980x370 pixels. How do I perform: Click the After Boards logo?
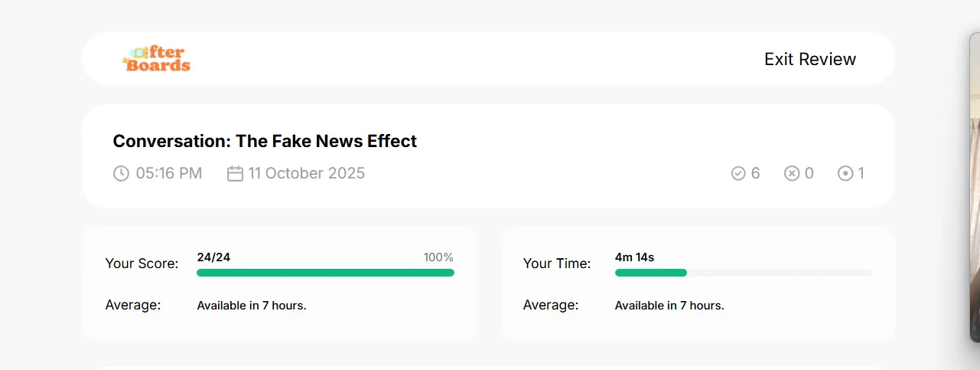(157, 59)
